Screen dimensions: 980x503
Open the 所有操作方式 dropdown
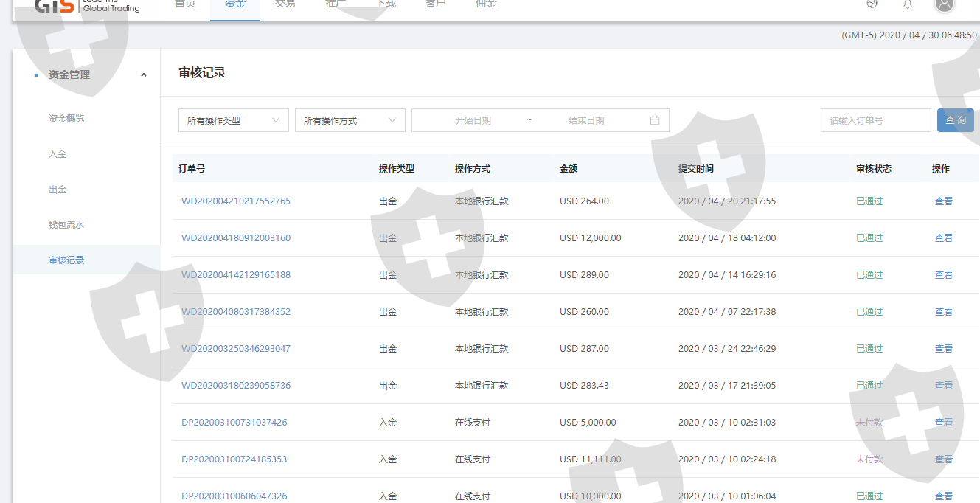(x=350, y=120)
